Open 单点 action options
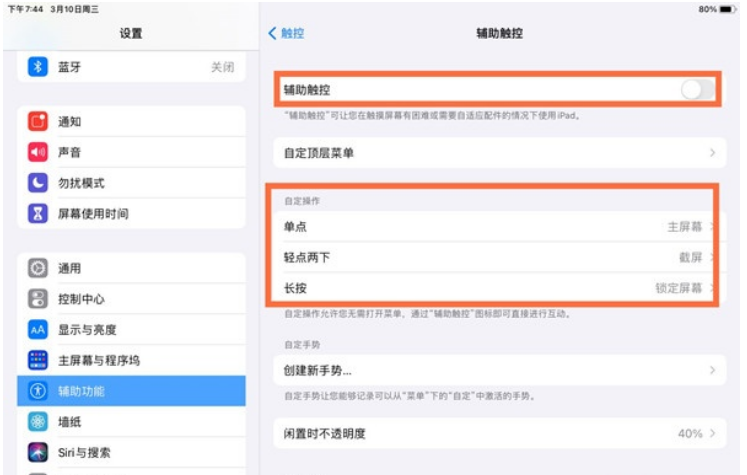 coord(497,227)
